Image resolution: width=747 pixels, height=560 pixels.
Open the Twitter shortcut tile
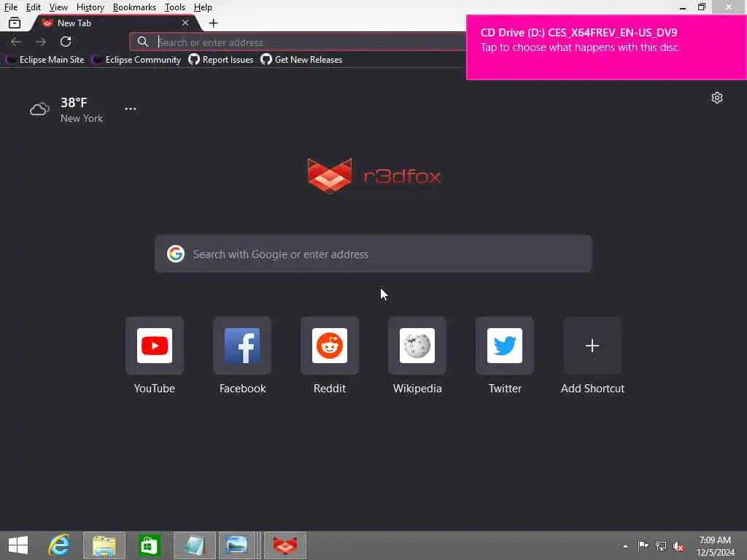click(505, 346)
